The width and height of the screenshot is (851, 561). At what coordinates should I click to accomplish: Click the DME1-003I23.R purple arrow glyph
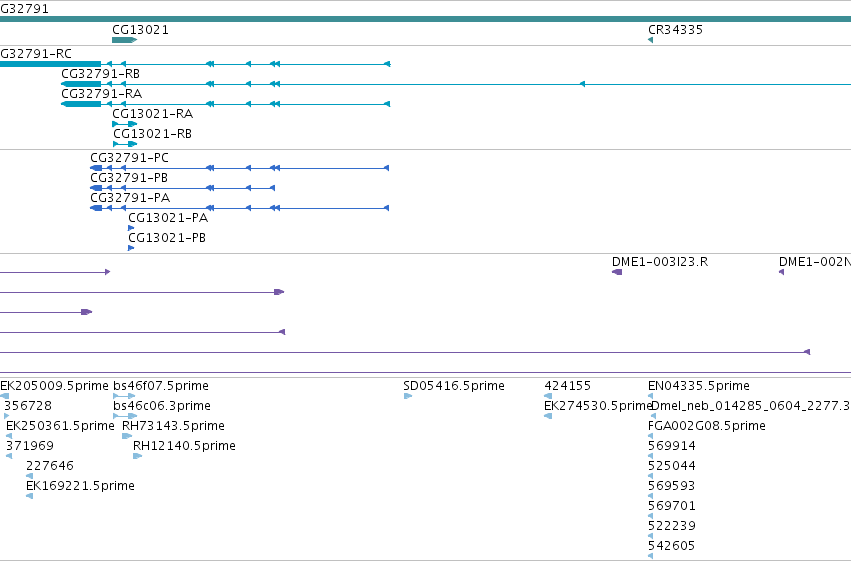(617, 272)
